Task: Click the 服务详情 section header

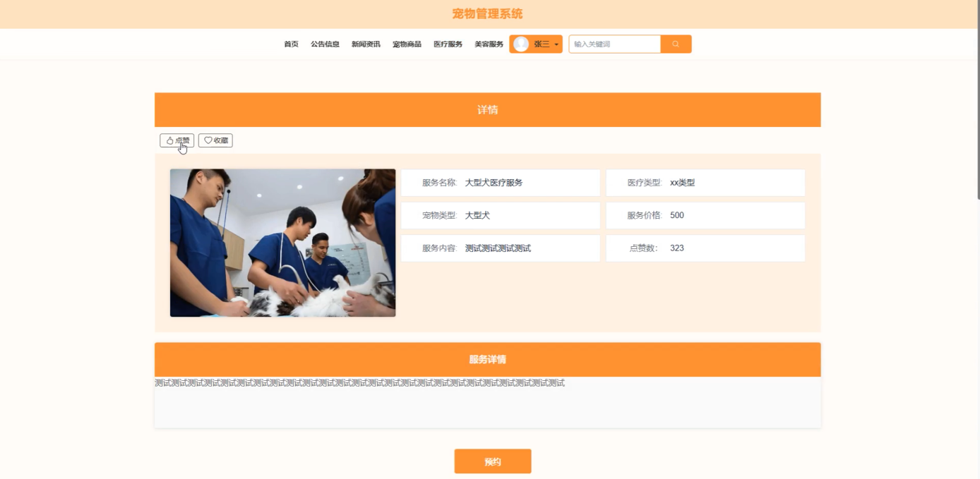Action: 487,360
